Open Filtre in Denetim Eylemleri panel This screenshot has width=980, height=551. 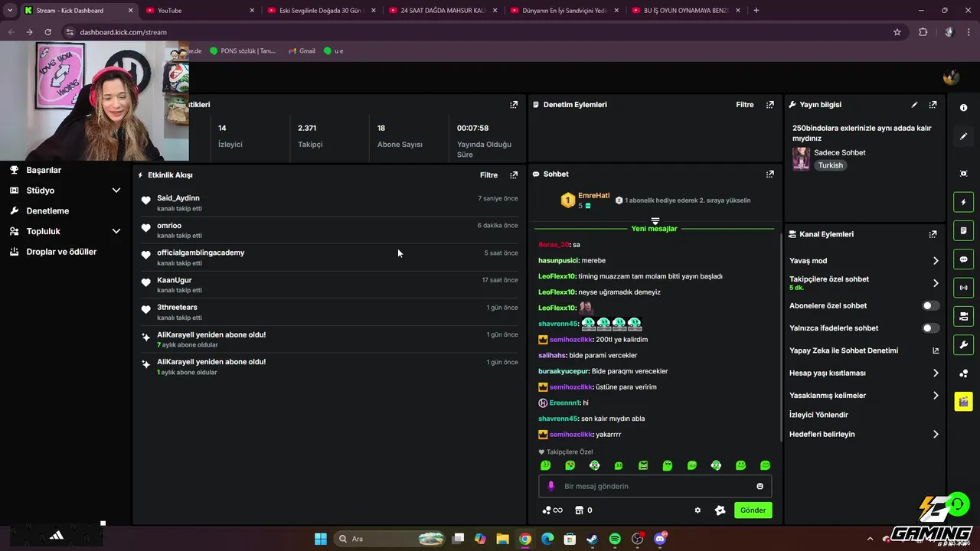(745, 105)
